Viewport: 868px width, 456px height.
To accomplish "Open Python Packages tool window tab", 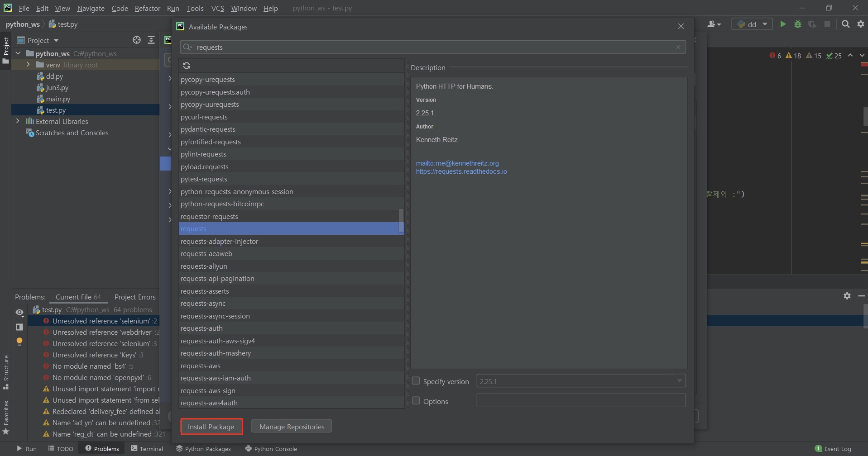I will click(203, 449).
